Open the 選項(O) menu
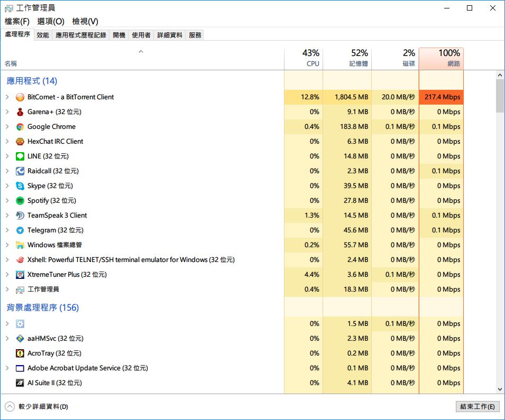The height and width of the screenshot is (420, 505). (x=51, y=22)
